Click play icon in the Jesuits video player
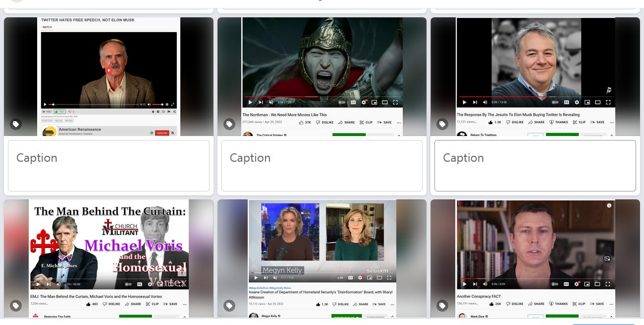 click(x=464, y=102)
